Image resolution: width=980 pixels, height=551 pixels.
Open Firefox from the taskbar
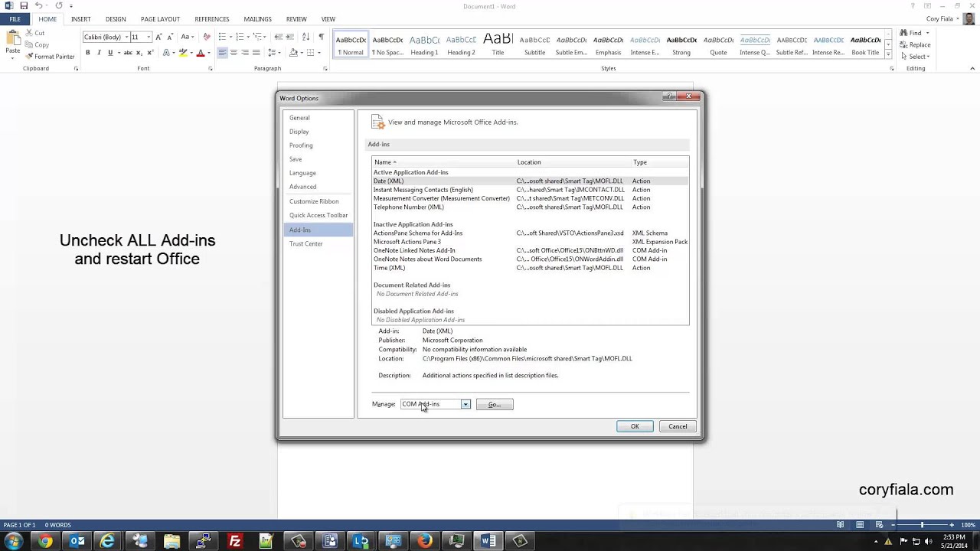point(424,541)
